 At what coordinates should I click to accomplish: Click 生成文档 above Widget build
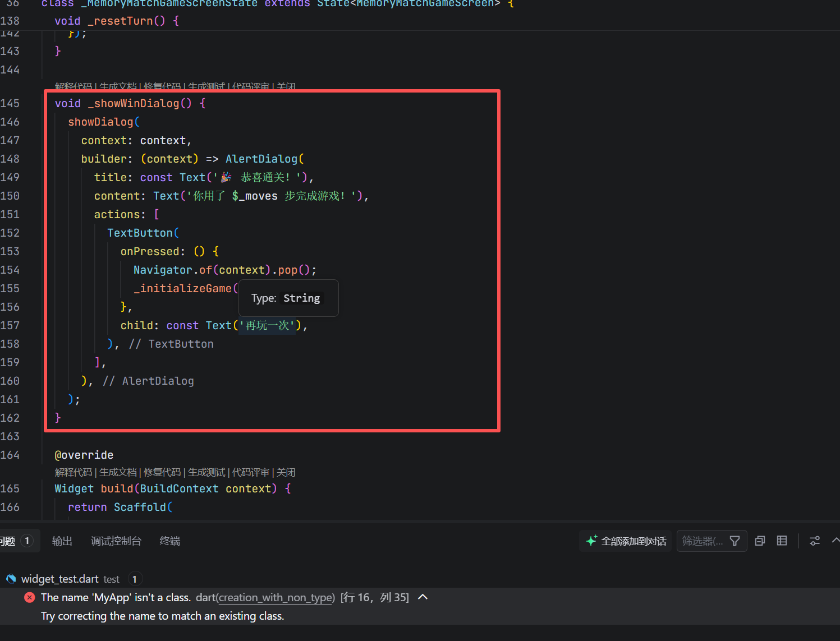(118, 472)
